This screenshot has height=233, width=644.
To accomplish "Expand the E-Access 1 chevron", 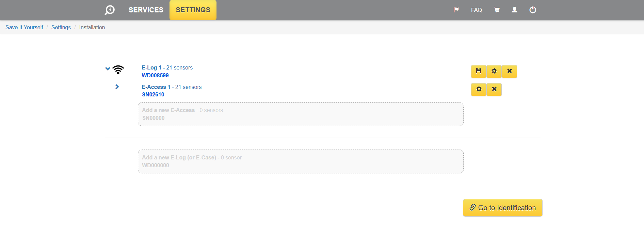I will 117,87.
